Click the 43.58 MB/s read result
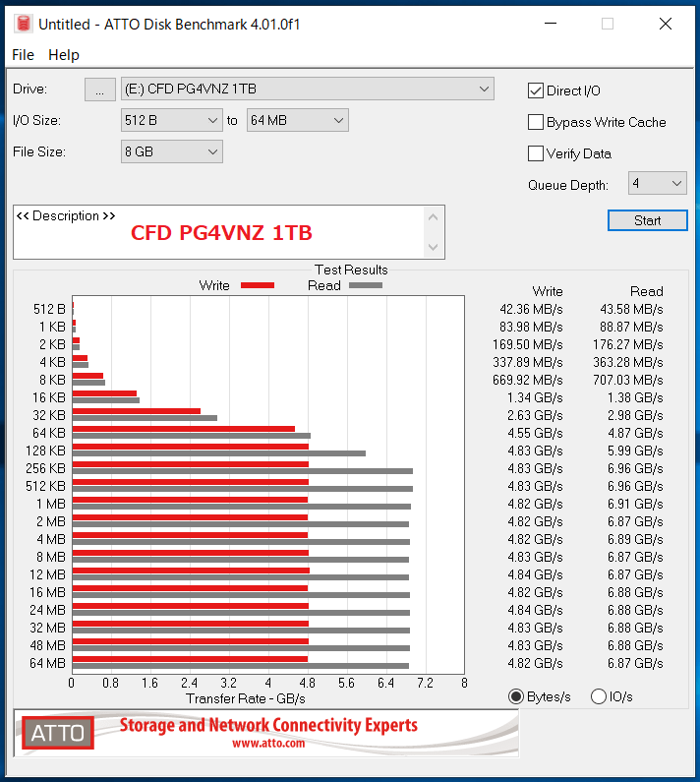The image size is (700, 782). tap(631, 309)
